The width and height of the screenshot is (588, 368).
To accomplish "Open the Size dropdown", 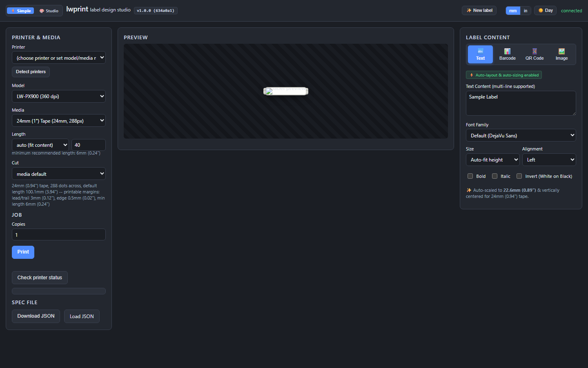I will [493, 159].
